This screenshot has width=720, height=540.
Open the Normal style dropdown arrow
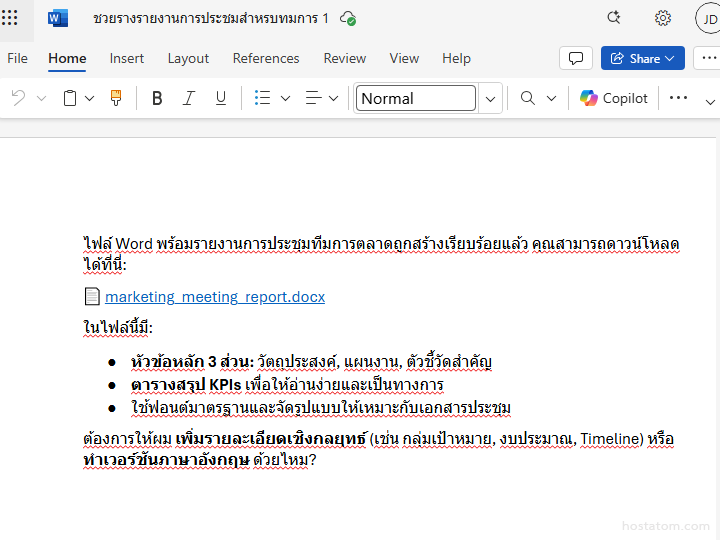coord(490,98)
